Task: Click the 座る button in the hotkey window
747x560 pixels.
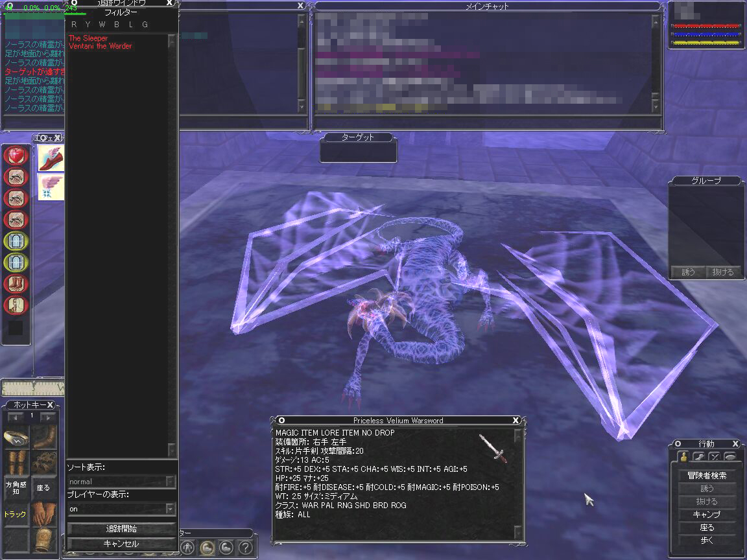Action: pos(44,487)
